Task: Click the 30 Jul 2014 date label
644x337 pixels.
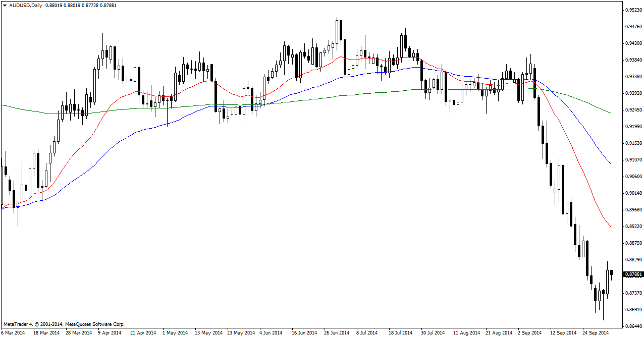Action: (433, 333)
